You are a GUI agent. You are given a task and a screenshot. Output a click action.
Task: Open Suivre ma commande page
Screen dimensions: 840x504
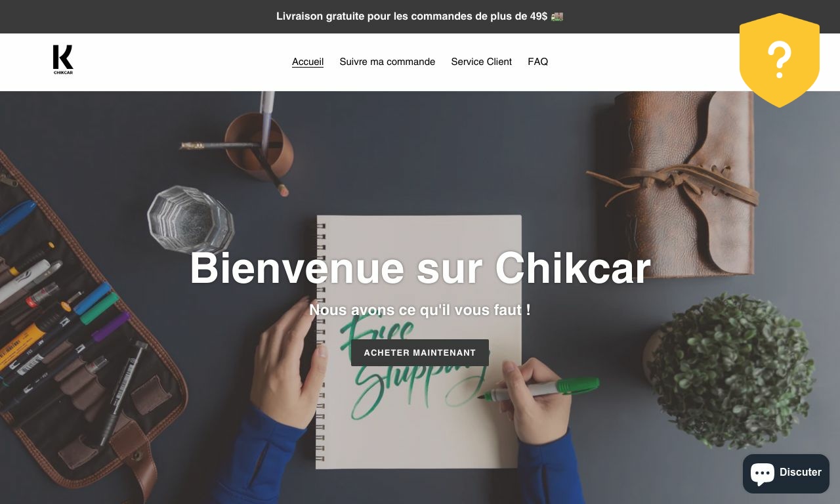[x=387, y=62]
